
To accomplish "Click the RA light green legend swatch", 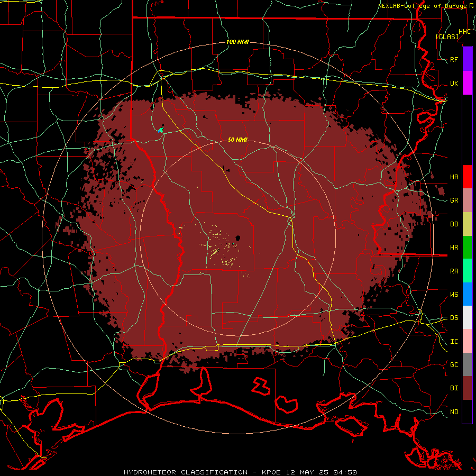I will click(x=467, y=271).
